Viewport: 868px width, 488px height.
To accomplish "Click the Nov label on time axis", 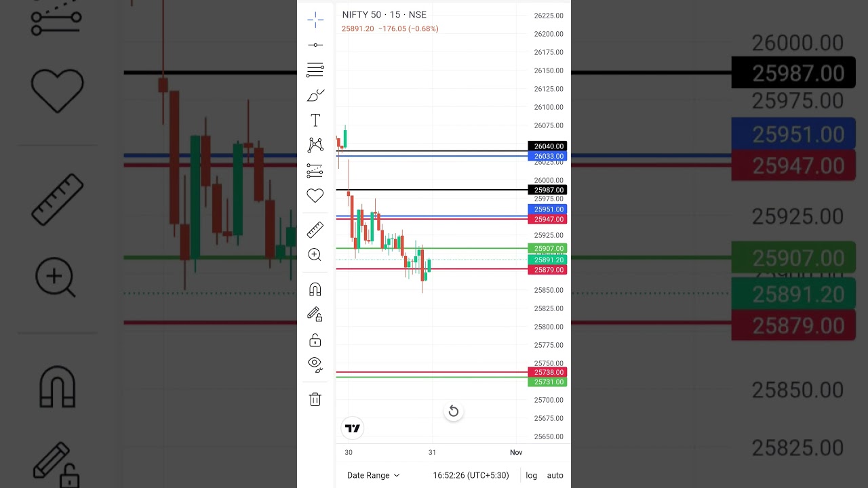I will click(516, 452).
